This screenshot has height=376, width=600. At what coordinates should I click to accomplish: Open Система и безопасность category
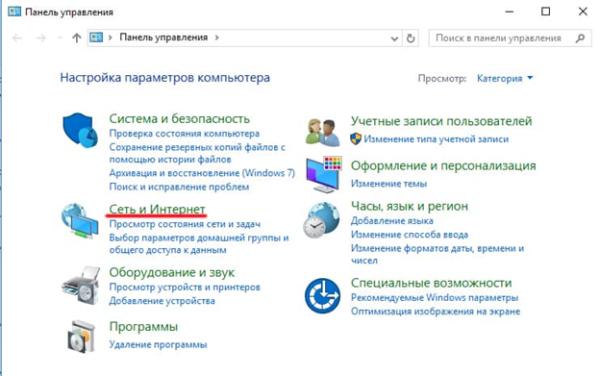point(179,119)
